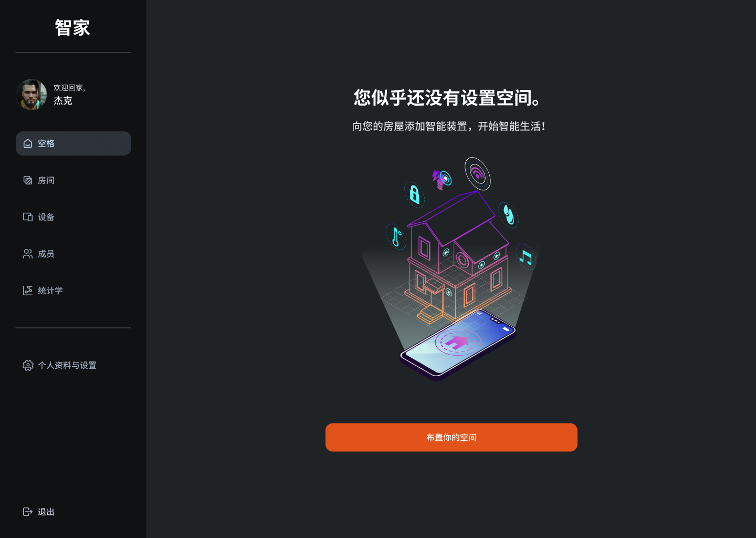Click the gear icon for 个人资料与设置

pos(28,365)
